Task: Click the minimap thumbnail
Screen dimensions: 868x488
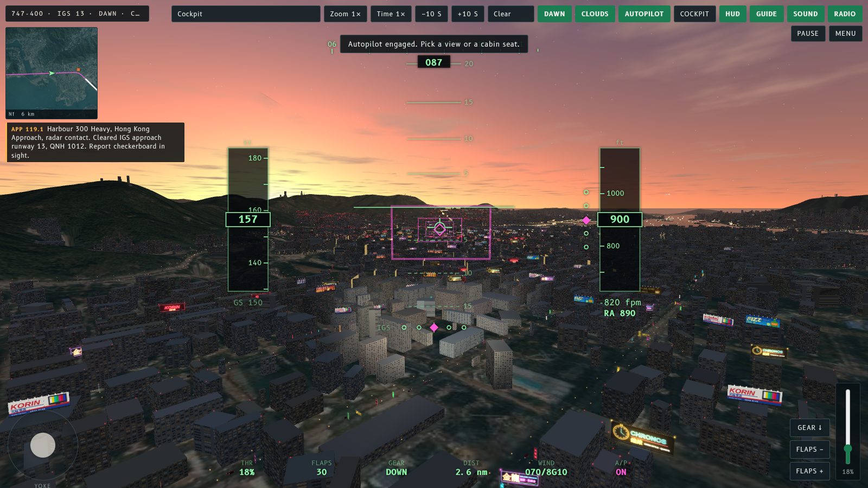Action: pos(52,73)
